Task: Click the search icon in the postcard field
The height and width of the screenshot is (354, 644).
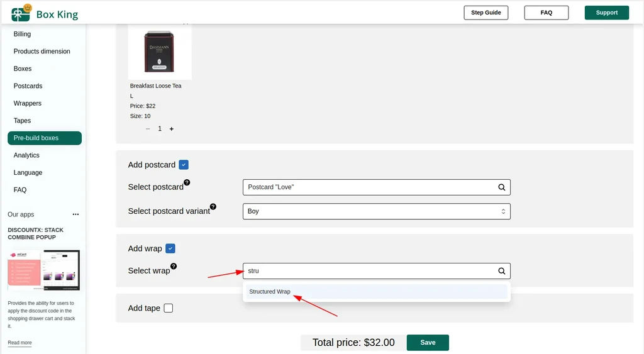Action: click(x=501, y=187)
